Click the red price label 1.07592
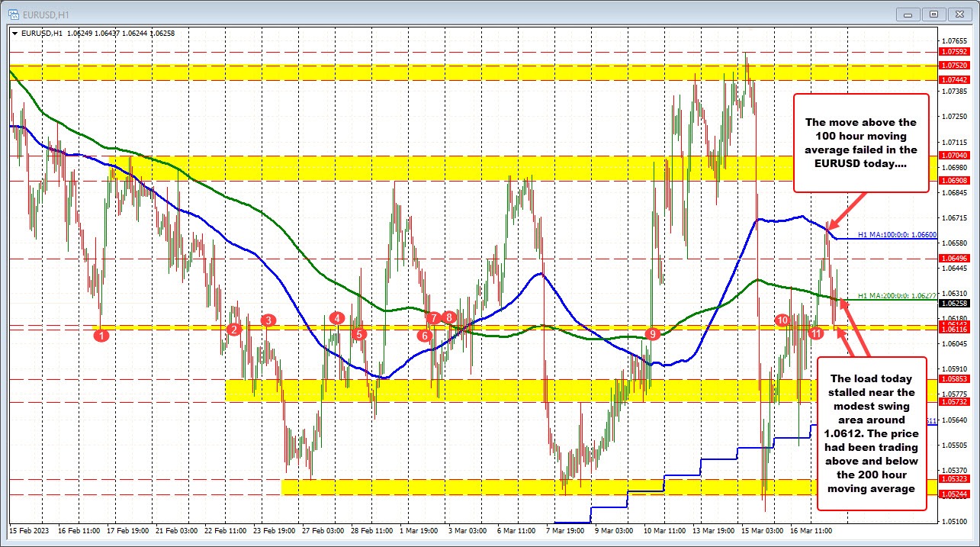Screen dimensions: 980x547 tap(955, 52)
